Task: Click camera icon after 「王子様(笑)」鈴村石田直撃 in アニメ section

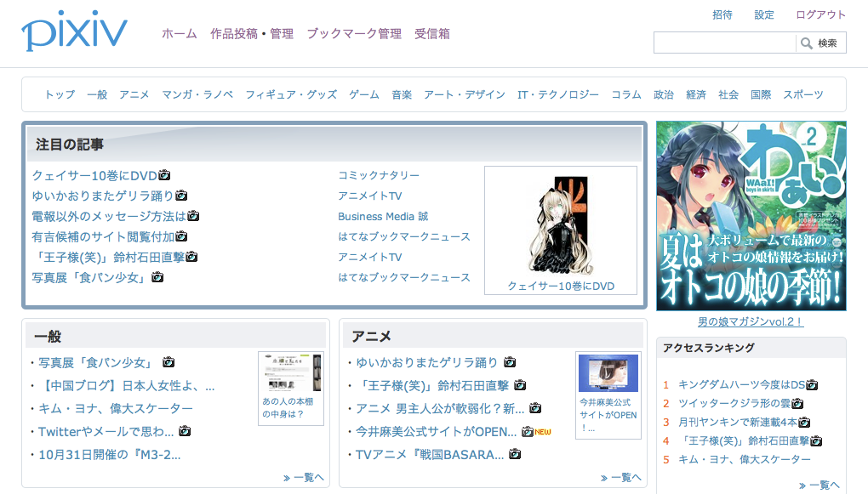Action: tap(520, 384)
